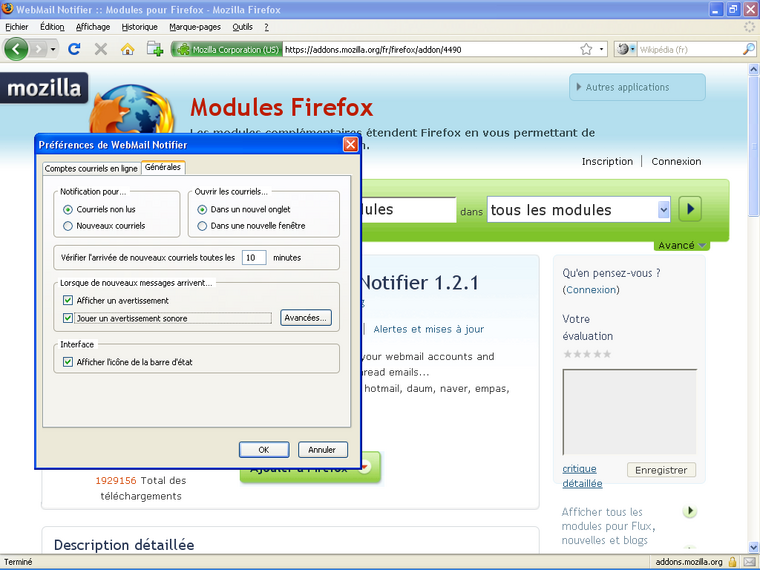The width and height of the screenshot is (760, 570).
Task: Click the arrow beside Afficher tous les modules
Action: point(690,511)
